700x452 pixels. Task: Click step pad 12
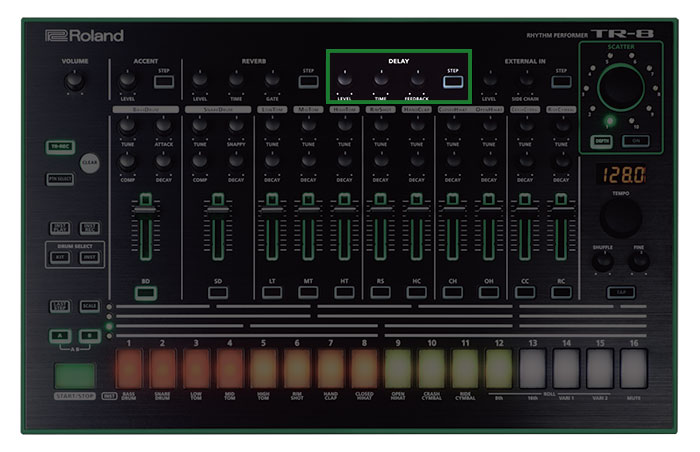tap(499, 368)
